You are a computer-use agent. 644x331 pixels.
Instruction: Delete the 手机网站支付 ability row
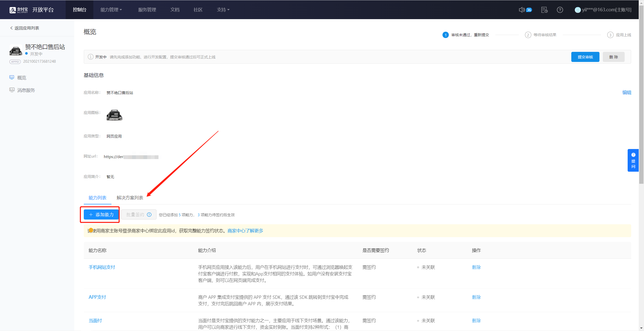point(476,267)
